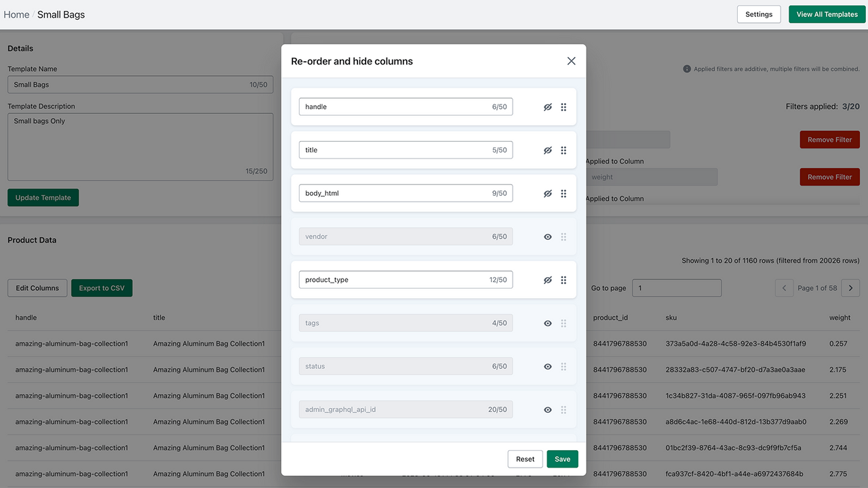Viewport: 868px width, 488px height.
Task: Click the drag handle for admin_graphql_api_id row
Action: (x=564, y=410)
